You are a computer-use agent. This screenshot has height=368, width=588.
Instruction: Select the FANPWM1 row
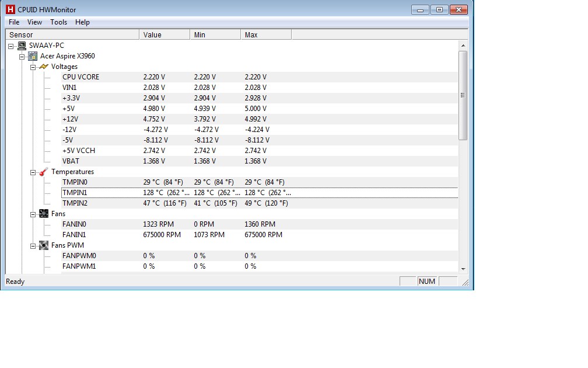click(260, 266)
